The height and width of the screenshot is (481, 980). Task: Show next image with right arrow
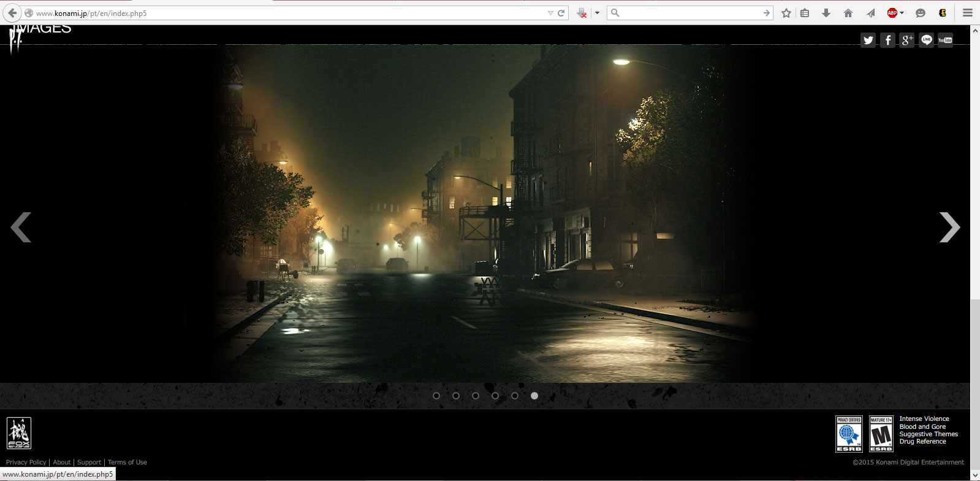[x=949, y=227]
